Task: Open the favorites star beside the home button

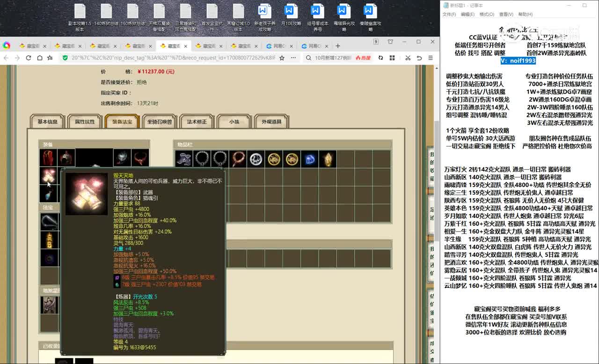Action: click(x=50, y=58)
